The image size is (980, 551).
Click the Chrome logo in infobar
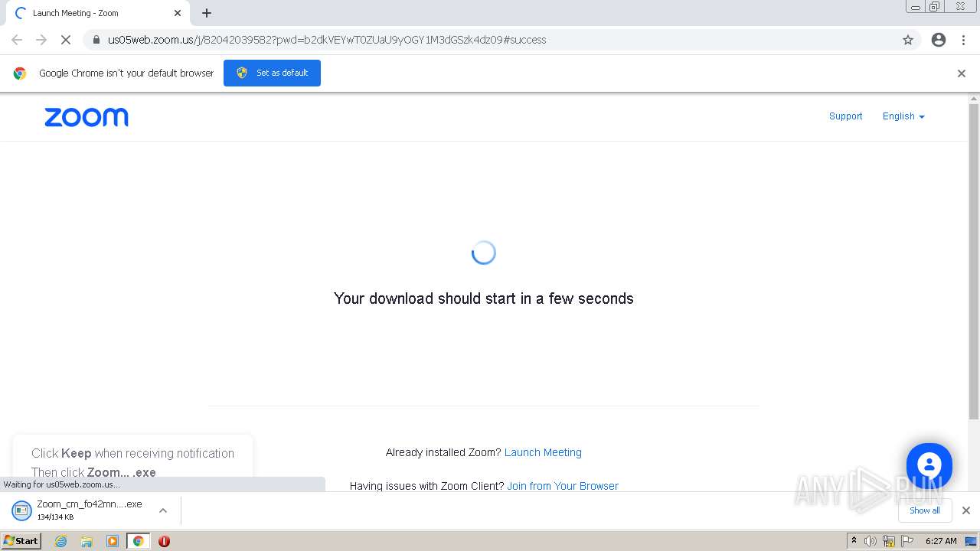pyautogui.click(x=20, y=73)
